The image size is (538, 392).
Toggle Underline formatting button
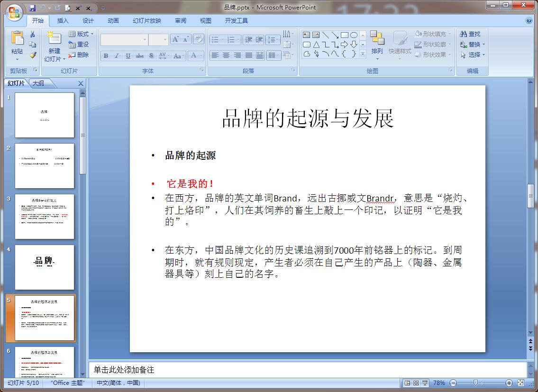[x=128, y=56]
